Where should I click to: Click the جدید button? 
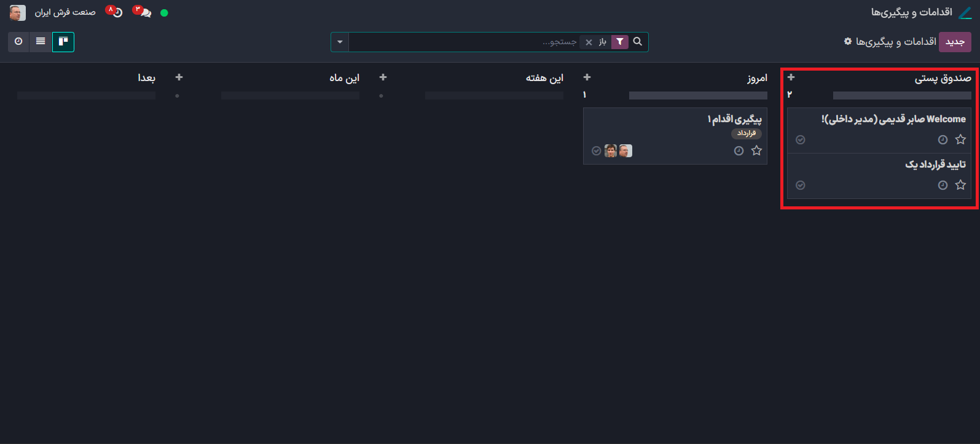click(x=954, y=42)
